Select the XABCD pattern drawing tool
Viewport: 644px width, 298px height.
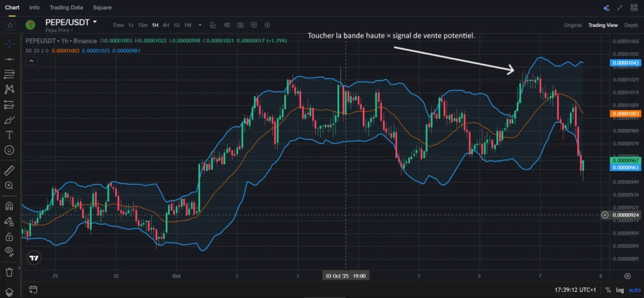point(9,89)
